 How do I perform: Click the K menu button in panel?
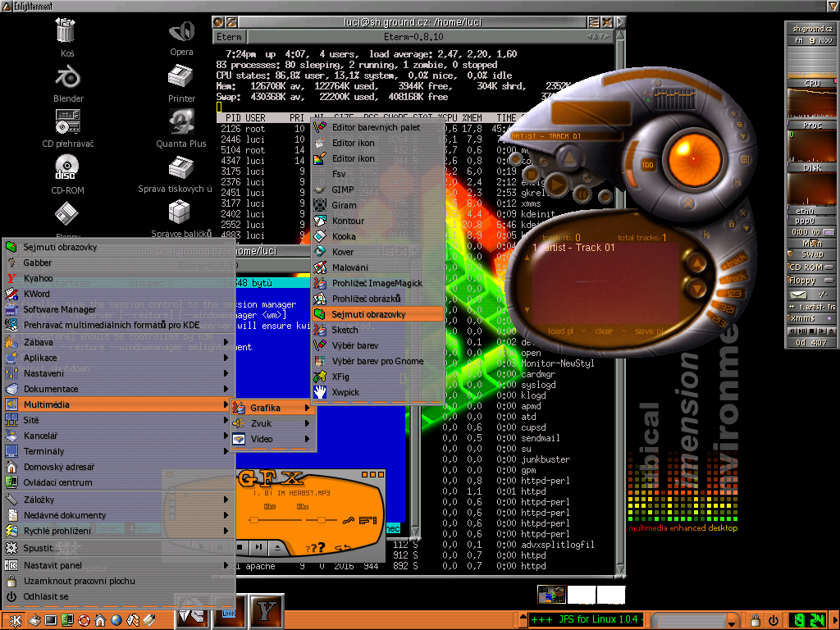click(15, 620)
